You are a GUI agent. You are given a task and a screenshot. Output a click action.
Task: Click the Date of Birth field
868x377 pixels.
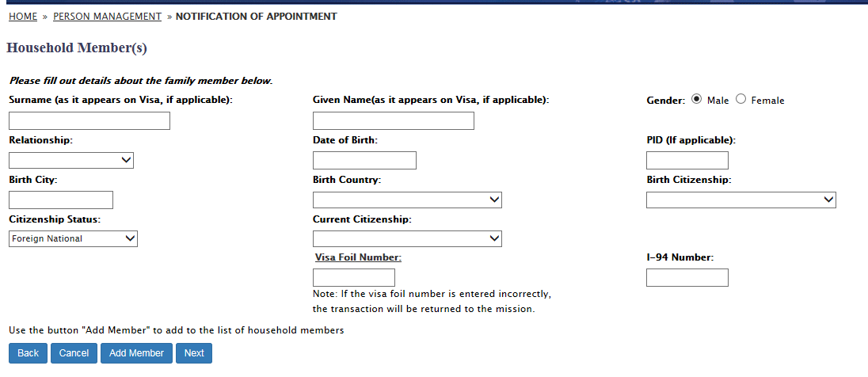coord(364,160)
